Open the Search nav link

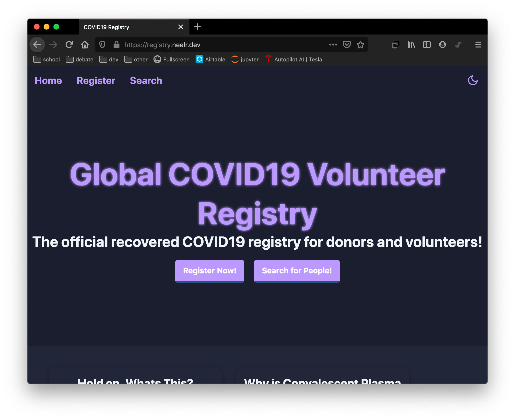pos(146,81)
